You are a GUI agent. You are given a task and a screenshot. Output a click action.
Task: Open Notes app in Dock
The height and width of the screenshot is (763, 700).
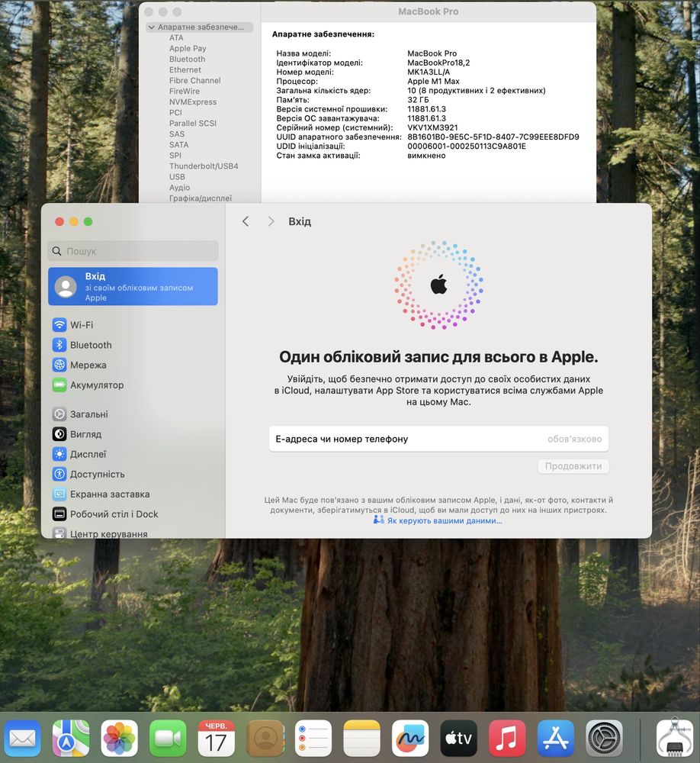pyautogui.click(x=361, y=738)
